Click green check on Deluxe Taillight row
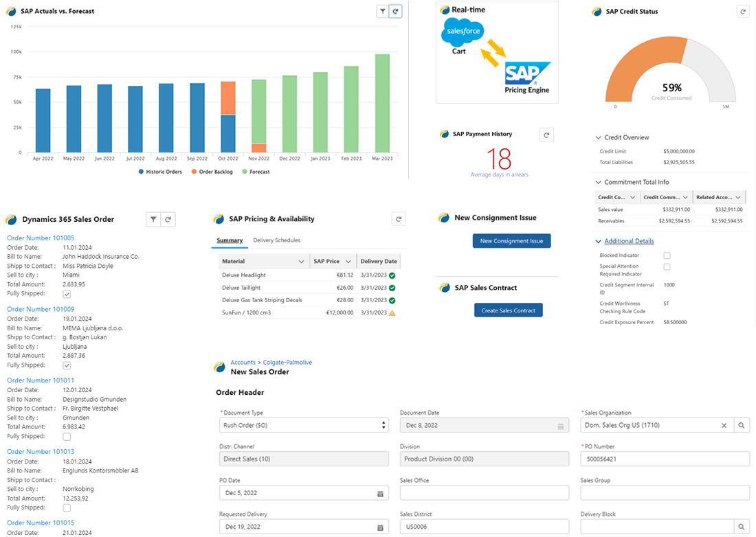 point(392,288)
